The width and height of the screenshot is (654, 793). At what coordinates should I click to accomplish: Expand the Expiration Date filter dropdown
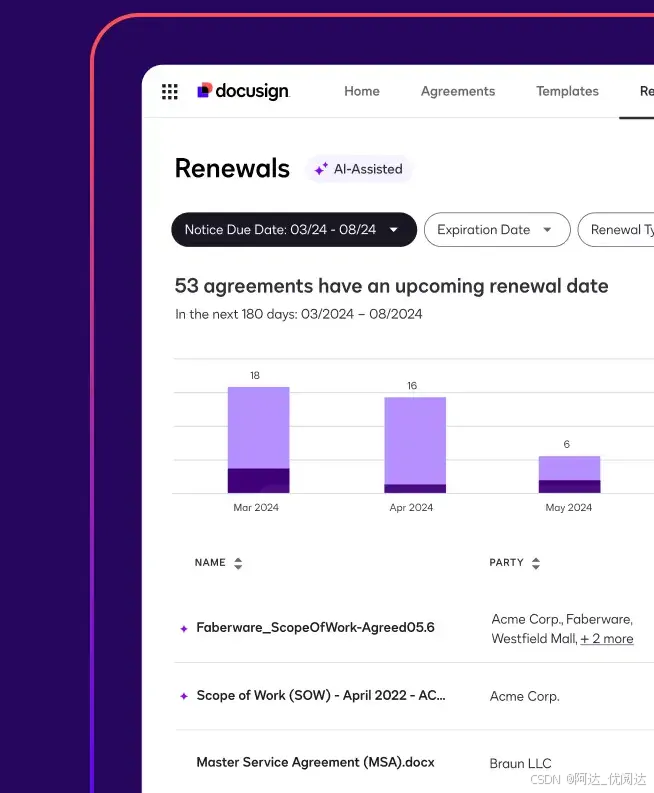tap(497, 230)
